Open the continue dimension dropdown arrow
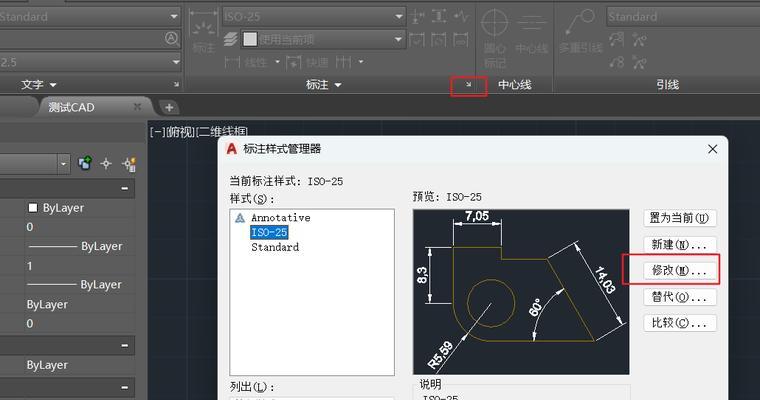The width and height of the screenshot is (760, 400). (x=361, y=62)
